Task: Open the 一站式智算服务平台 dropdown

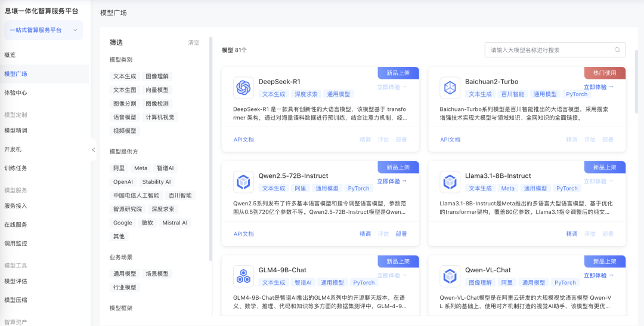Action: (x=44, y=30)
